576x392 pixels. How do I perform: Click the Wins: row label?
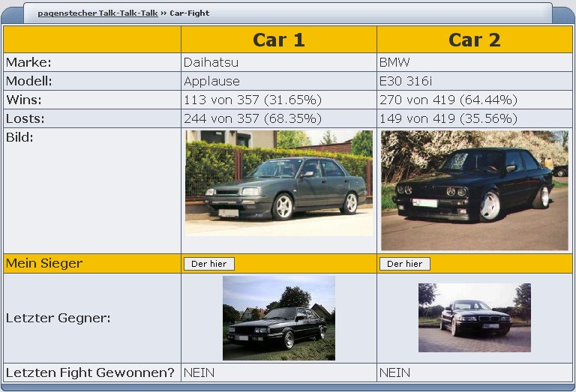pos(24,100)
